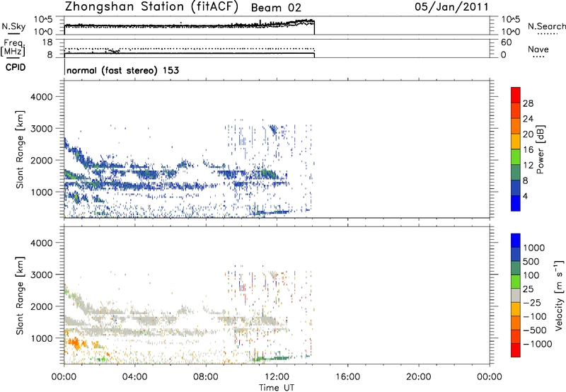Click the orange negative-velocity patch near 00:30
Viewport: 566px width, 392px height.
[x=74, y=342]
